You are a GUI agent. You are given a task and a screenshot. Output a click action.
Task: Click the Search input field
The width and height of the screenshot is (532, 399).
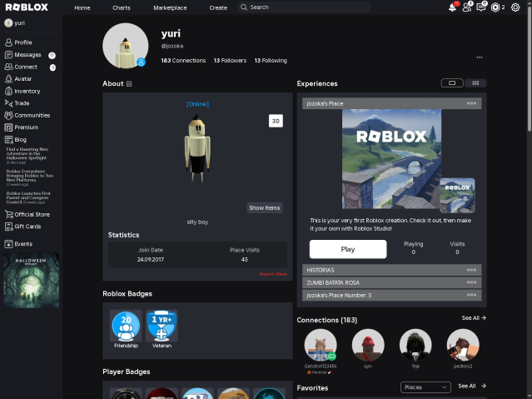point(304,7)
